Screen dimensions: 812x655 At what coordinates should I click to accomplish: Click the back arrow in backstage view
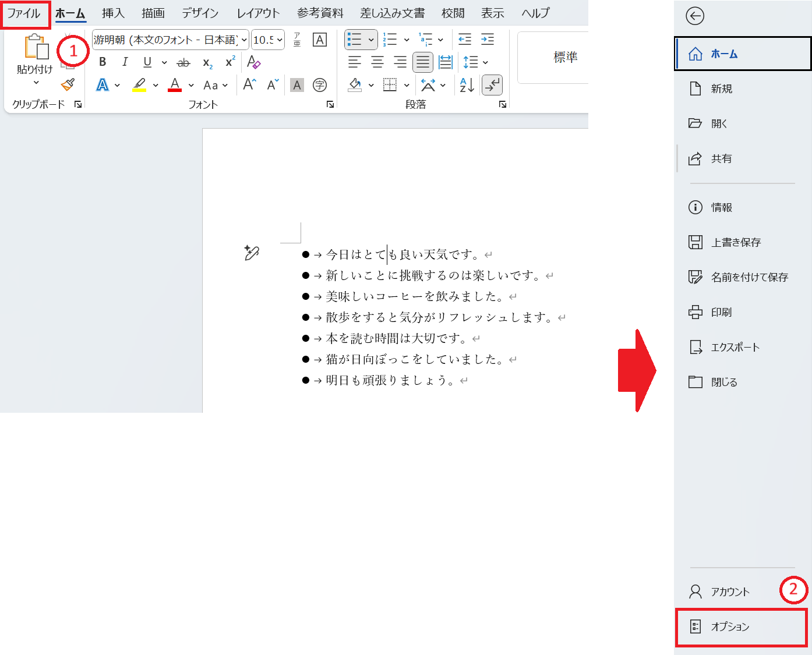pyautogui.click(x=695, y=16)
